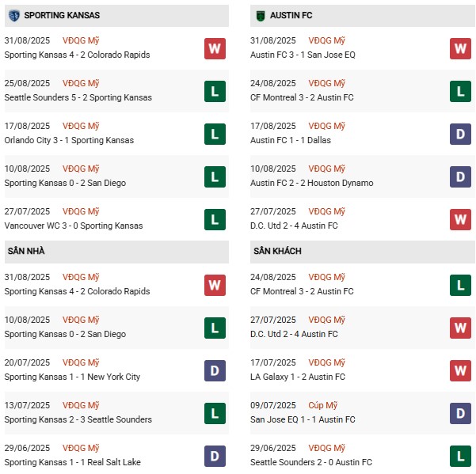Viewport: 476px width, 474px height.
Task: Click the Sporting Kansas team logo
Action: click(x=13, y=15)
